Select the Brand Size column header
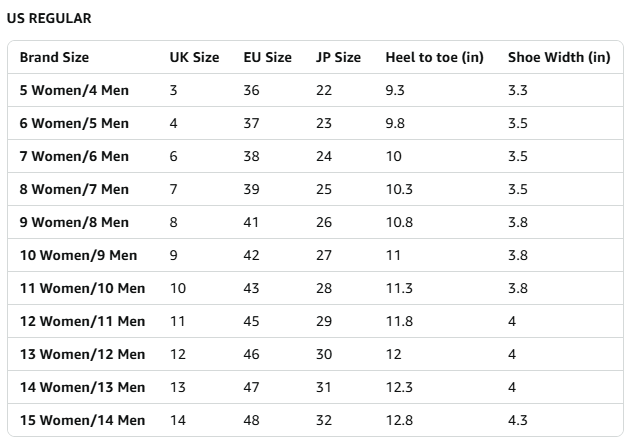631x442 pixels. [x=54, y=57]
